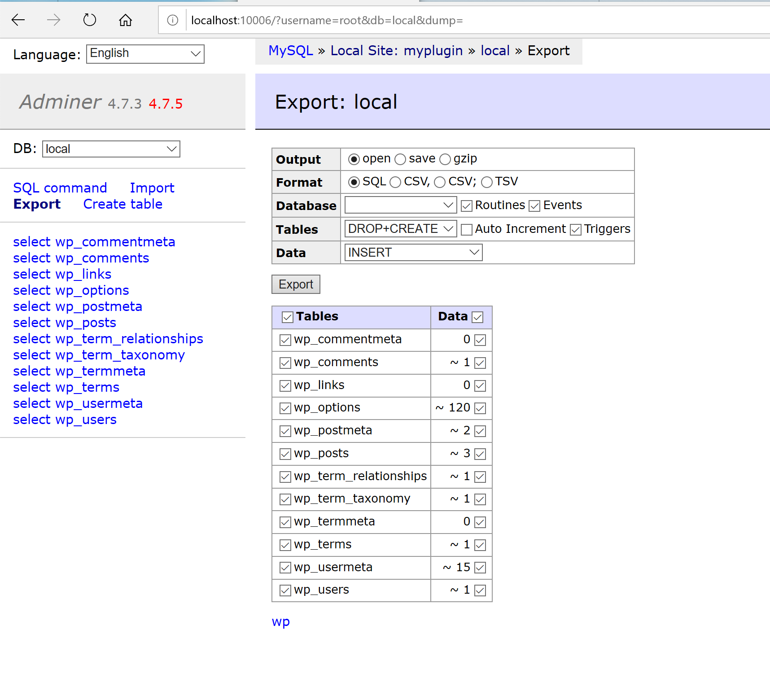Toggle the select-all Tables header checkbox
Viewport: 770px width, 700px height.
[x=288, y=317]
